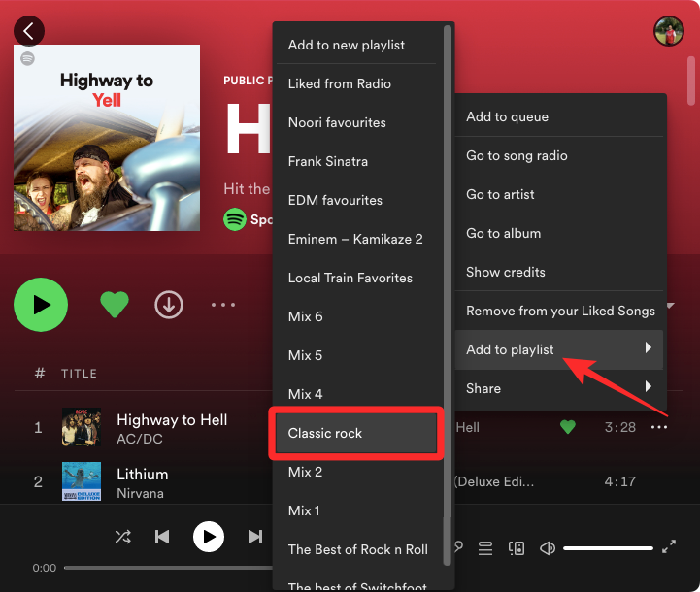Add song to Mix 4
Image resolution: width=700 pixels, height=592 pixels.
pyautogui.click(x=355, y=394)
